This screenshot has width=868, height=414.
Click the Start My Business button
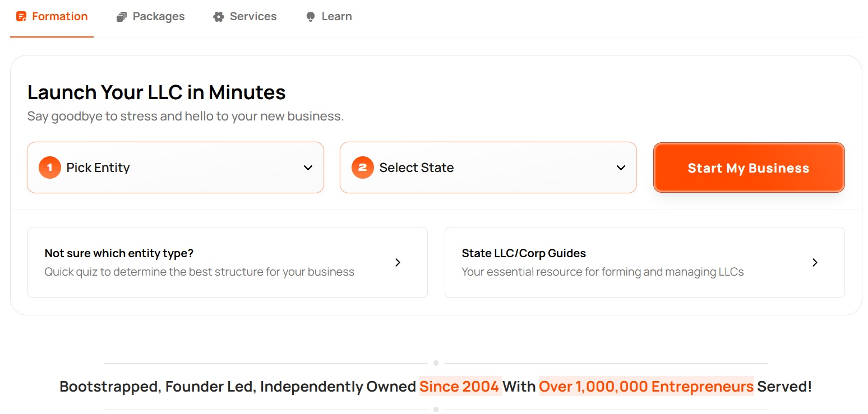coord(749,168)
